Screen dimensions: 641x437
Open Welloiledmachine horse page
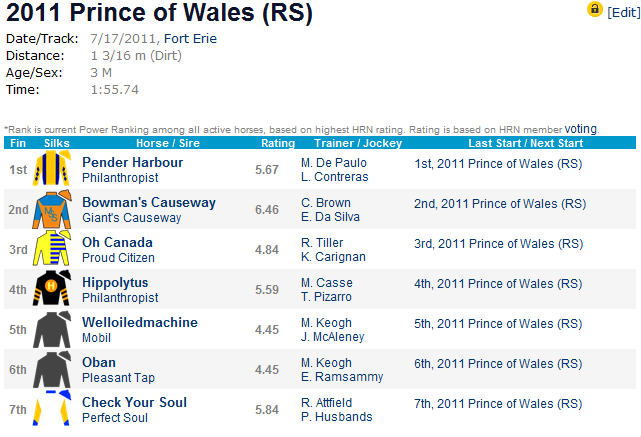pyautogui.click(x=140, y=323)
